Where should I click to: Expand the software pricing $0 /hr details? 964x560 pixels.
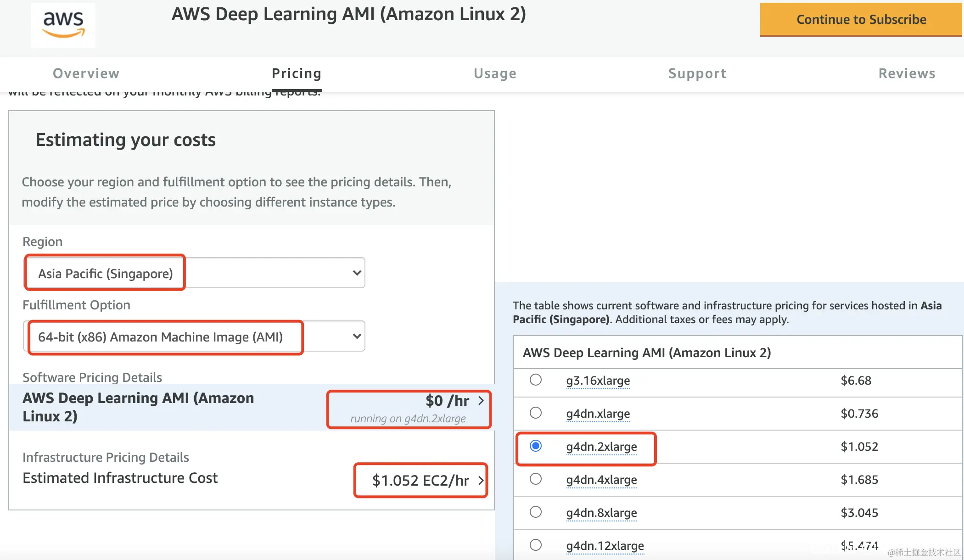447,401
